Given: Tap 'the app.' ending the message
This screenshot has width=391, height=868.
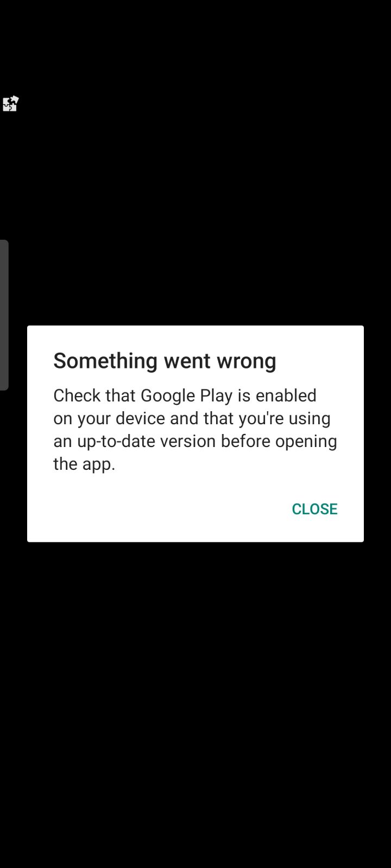Looking at the screenshot, I should pyautogui.click(x=84, y=464).
